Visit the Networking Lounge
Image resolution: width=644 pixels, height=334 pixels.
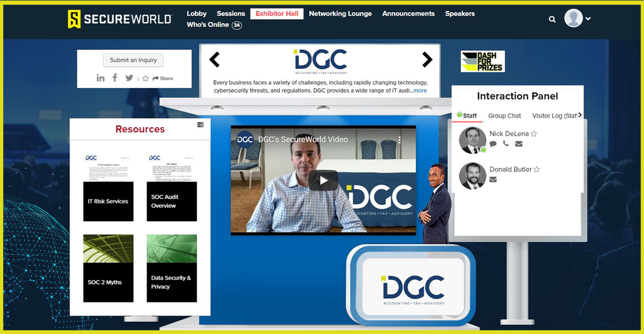point(340,13)
